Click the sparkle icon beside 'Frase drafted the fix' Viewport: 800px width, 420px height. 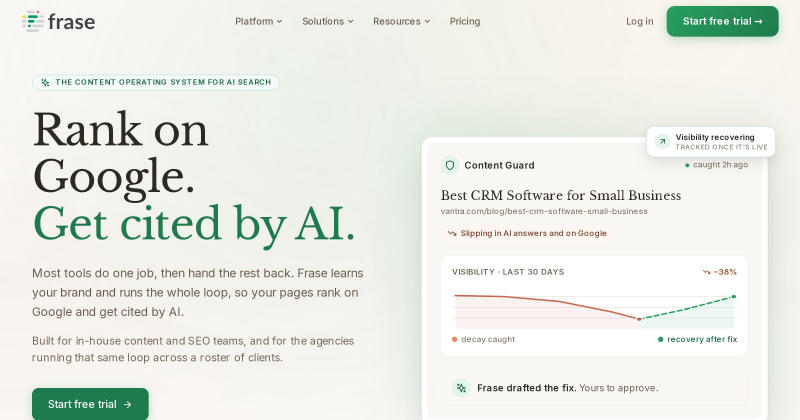(x=461, y=388)
